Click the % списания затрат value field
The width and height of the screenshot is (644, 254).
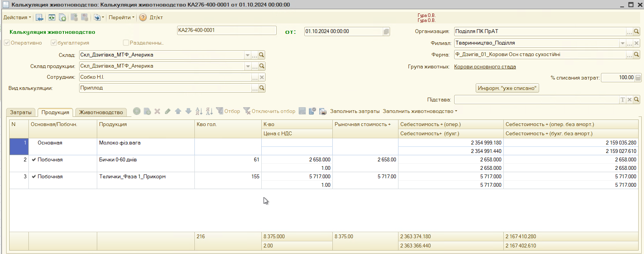coord(618,78)
